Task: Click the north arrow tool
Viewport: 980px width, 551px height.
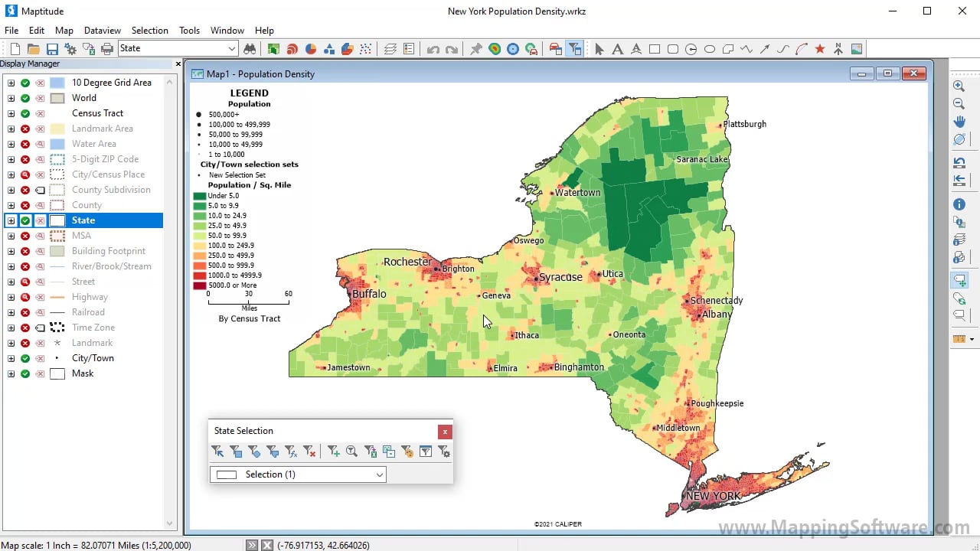Action: (838, 49)
